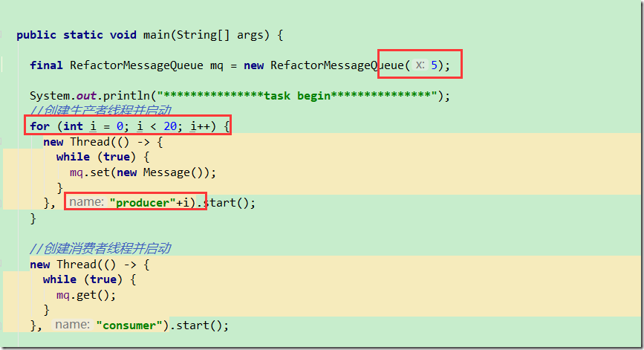Viewport: 644px width, 350px height.
Task: Click the "i++" increment expression
Action: pyautogui.click(x=200, y=126)
